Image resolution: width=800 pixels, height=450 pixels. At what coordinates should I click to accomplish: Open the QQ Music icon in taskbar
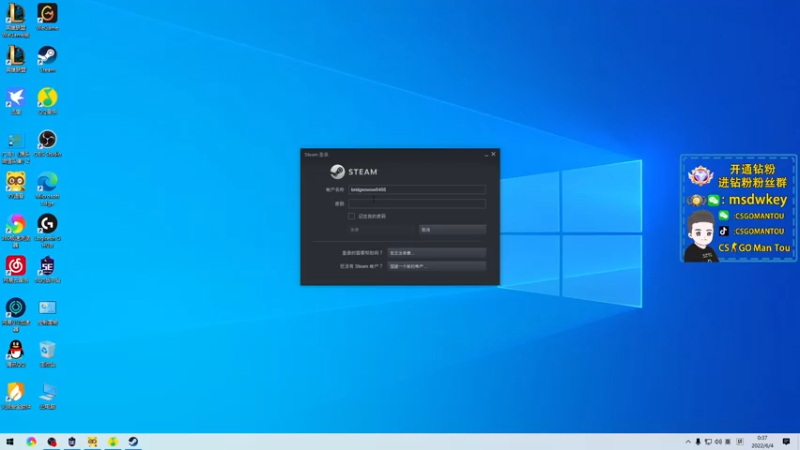point(113,441)
